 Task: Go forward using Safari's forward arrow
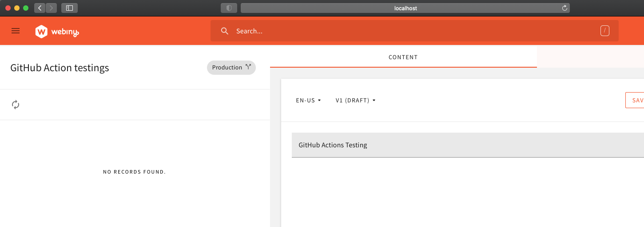(x=51, y=8)
